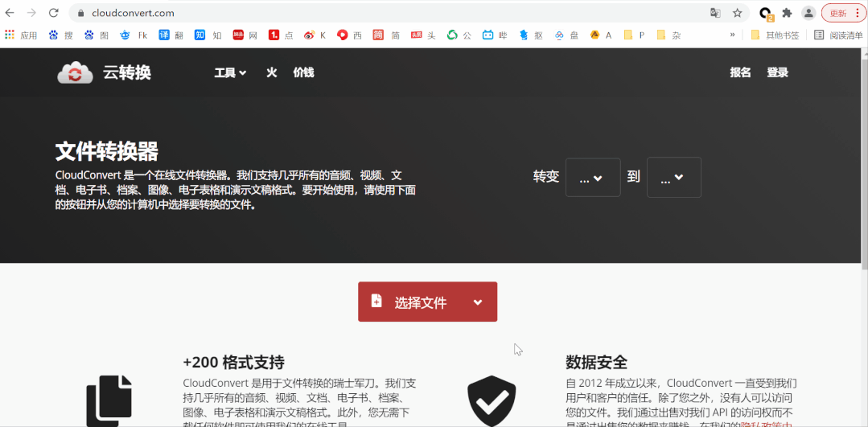Show more bookmarks with the chevron
Image resolution: width=868 pixels, height=427 pixels.
point(732,35)
